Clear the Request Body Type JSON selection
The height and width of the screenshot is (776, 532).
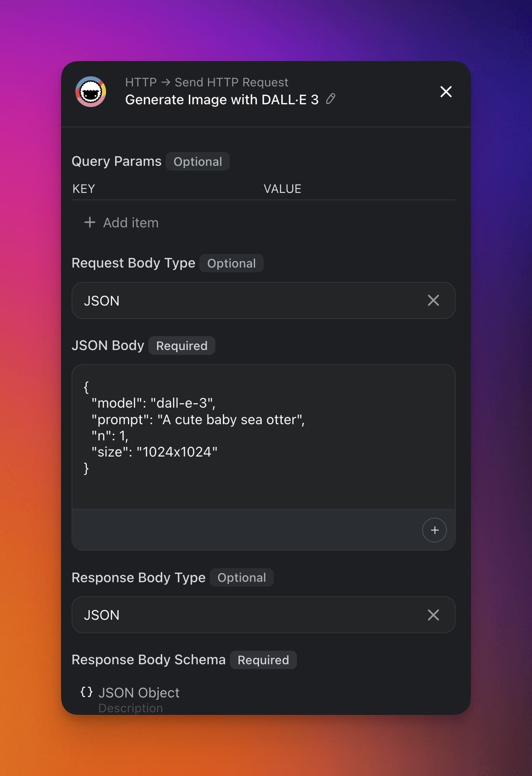tap(433, 300)
